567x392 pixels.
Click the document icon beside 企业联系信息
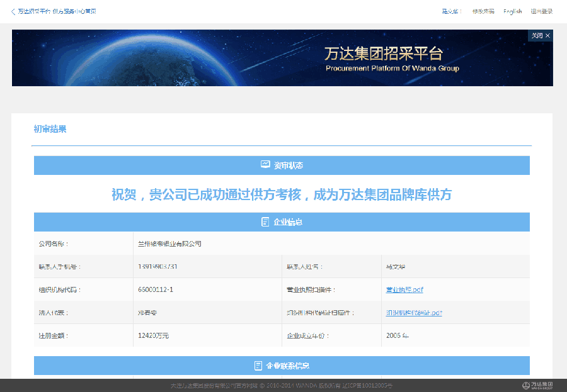coord(257,366)
